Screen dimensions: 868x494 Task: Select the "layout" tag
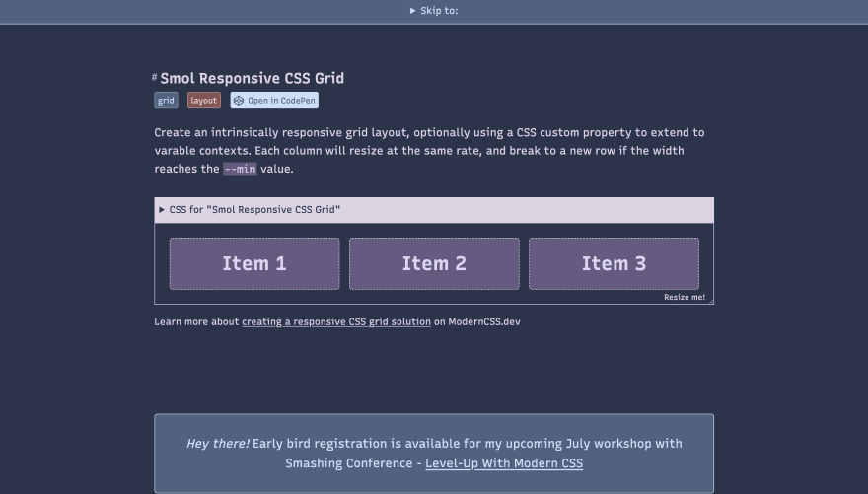tap(204, 101)
